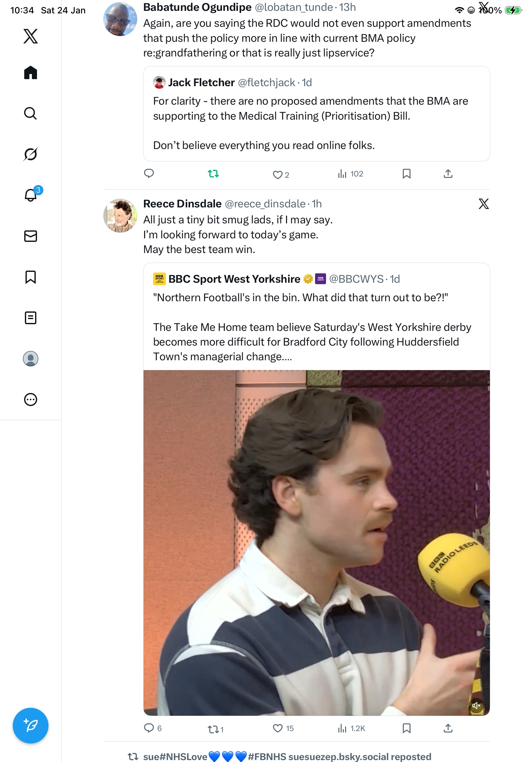
Task: Open the Profile icon in sidebar
Action: 31,359
